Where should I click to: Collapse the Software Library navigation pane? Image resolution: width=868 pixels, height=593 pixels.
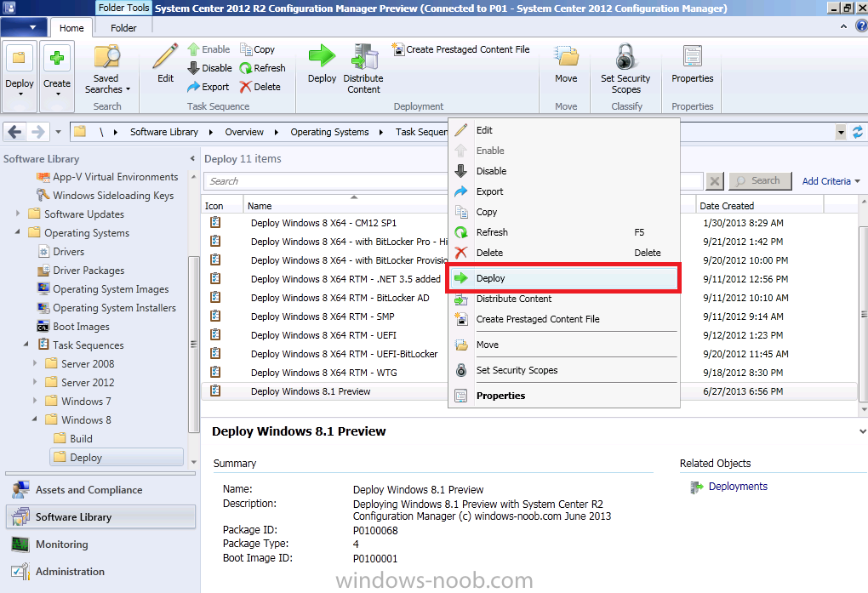[x=192, y=158]
